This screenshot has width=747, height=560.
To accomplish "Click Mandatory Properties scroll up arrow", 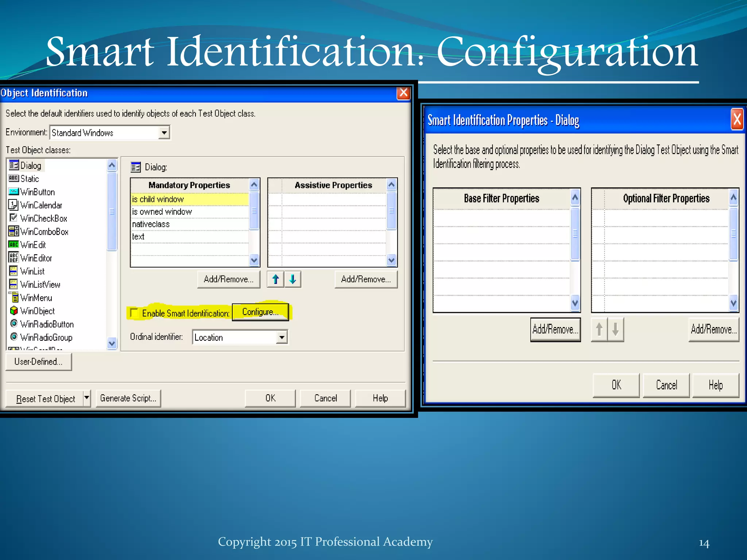I will tap(254, 185).
